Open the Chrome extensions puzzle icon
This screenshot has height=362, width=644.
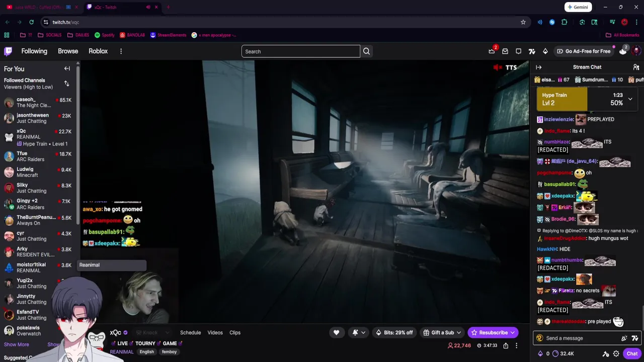click(564, 22)
